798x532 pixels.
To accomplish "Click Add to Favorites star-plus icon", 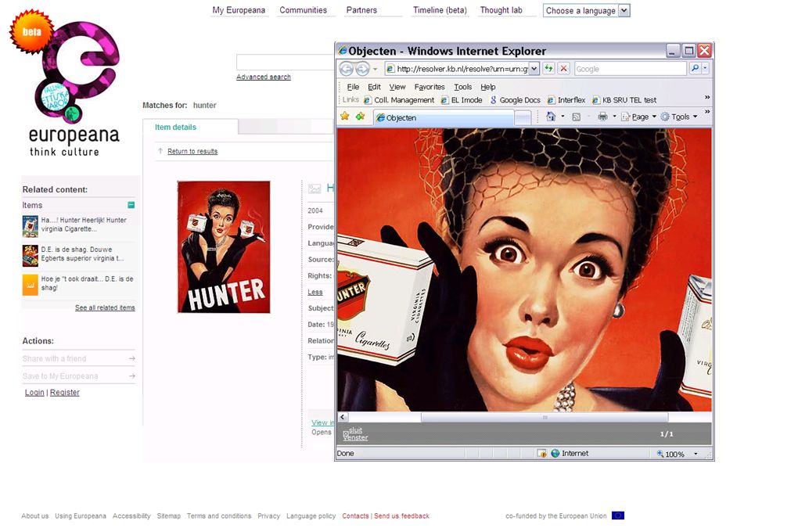I will [361, 117].
